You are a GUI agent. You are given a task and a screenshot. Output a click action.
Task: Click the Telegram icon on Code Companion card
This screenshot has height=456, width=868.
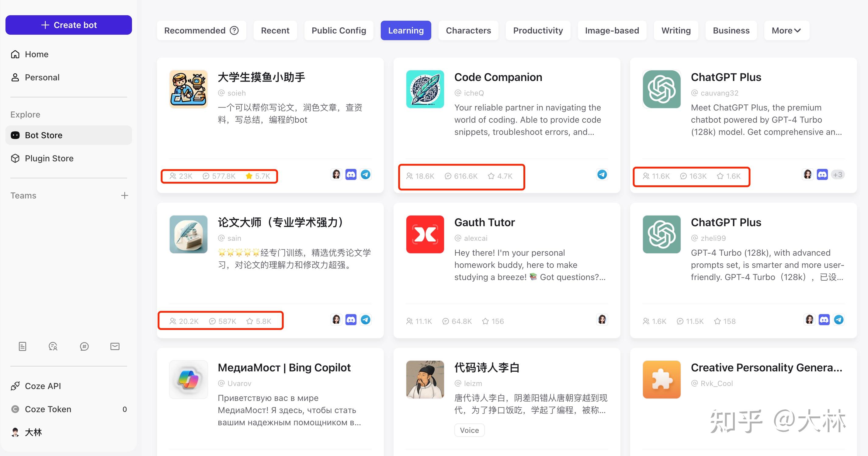602,174
